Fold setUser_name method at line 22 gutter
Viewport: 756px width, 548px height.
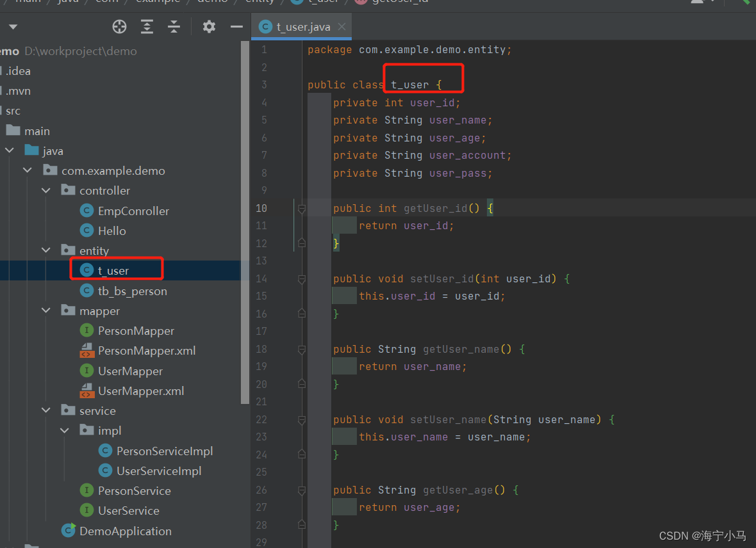[x=302, y=420]
